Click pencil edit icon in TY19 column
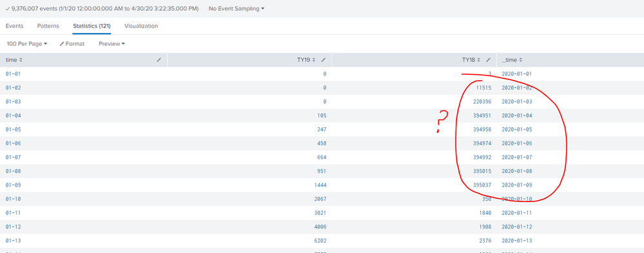This screenshot has height=253, width=644. coord(324,60)
